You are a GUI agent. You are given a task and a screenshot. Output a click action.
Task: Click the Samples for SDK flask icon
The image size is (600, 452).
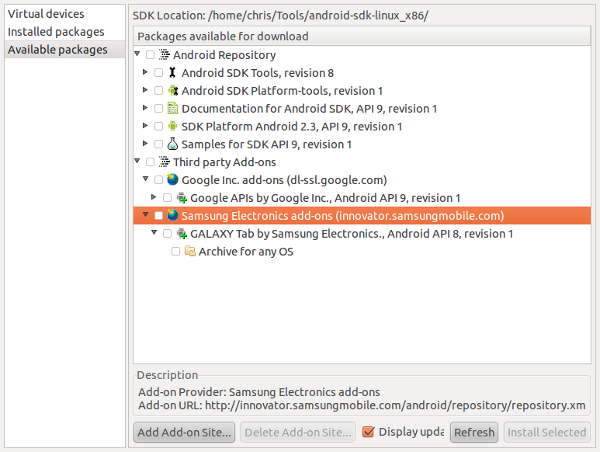pos(172,145)
